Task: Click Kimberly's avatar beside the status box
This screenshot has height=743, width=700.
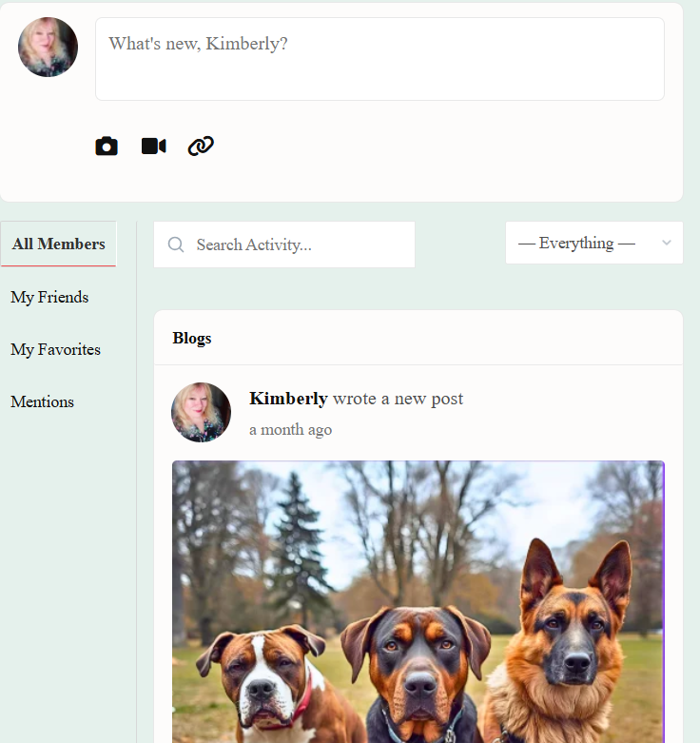Action: pyautogui.click(x=48, y=48)
